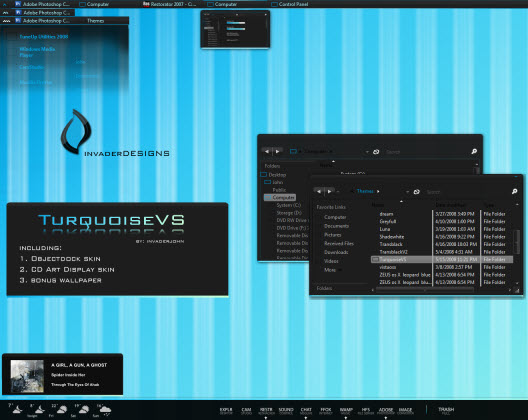Open the recent pages dropdown beside the Forward arrow in Themes window
This screenshot has height=420, width=528.
[338, 192]
